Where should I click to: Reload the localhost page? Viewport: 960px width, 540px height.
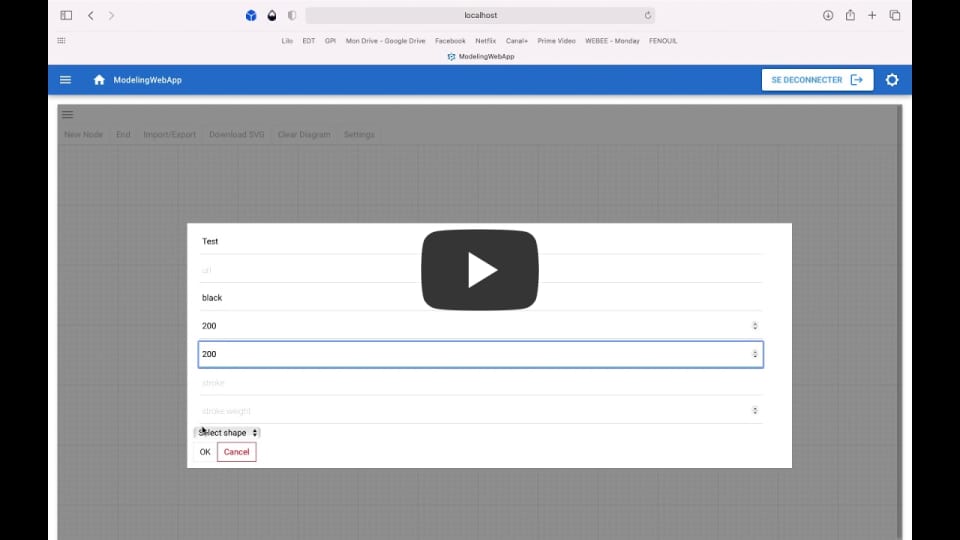(648, 15)
